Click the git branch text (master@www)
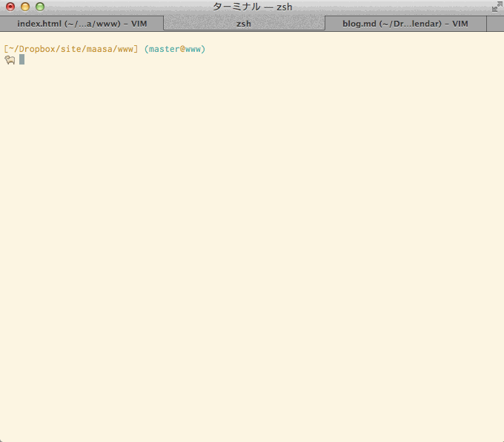This screenshot has width=504, height=442. [174, 49]
